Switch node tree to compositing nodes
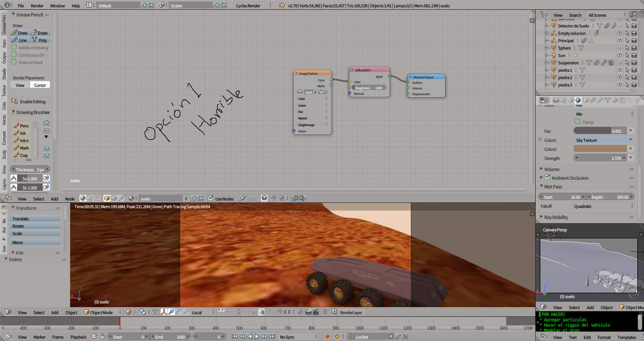644x341 pixels. point(90,198)
